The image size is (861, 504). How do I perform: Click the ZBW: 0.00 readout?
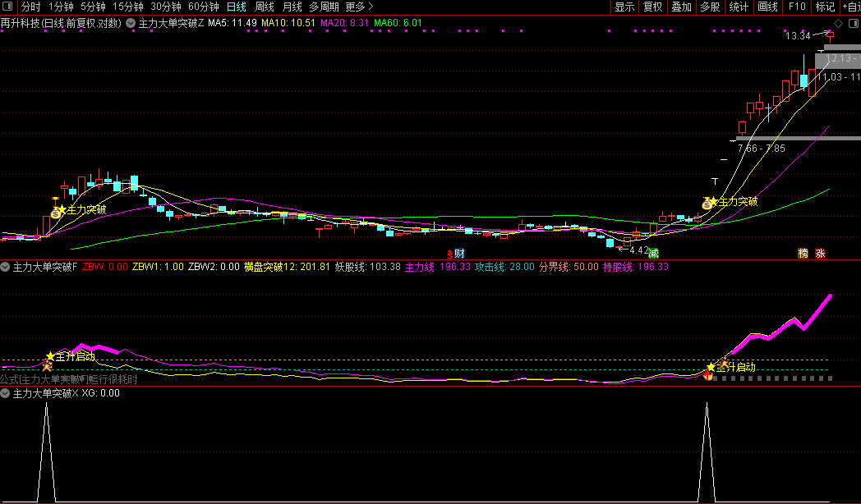tap(105, 267)
